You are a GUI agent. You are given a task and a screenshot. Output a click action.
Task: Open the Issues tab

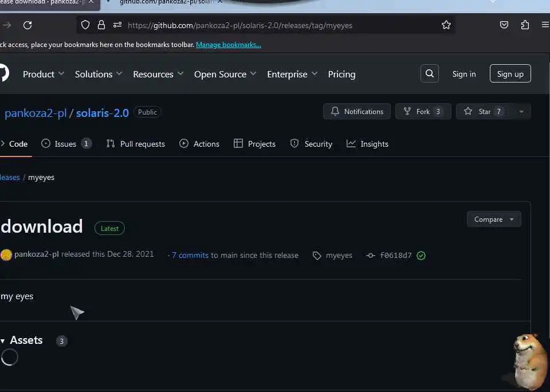tap(66, 144)
